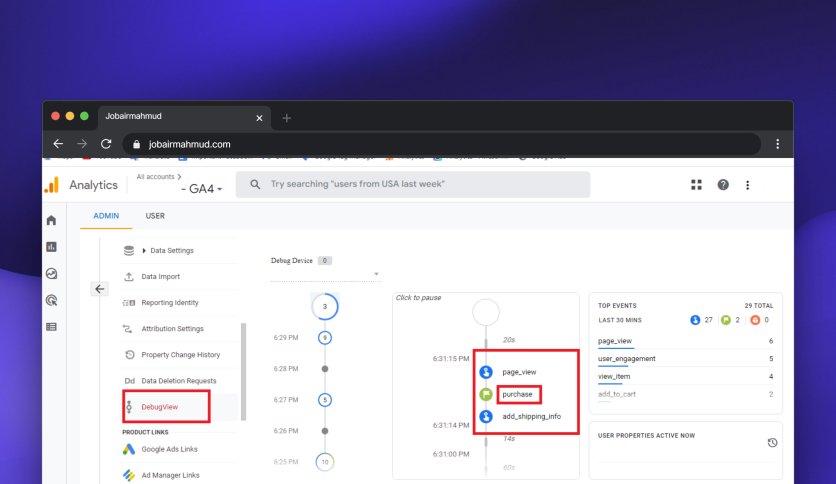
Task: Click the browser forward arrow
Action: pyautogui.click(x=82, y=144)
